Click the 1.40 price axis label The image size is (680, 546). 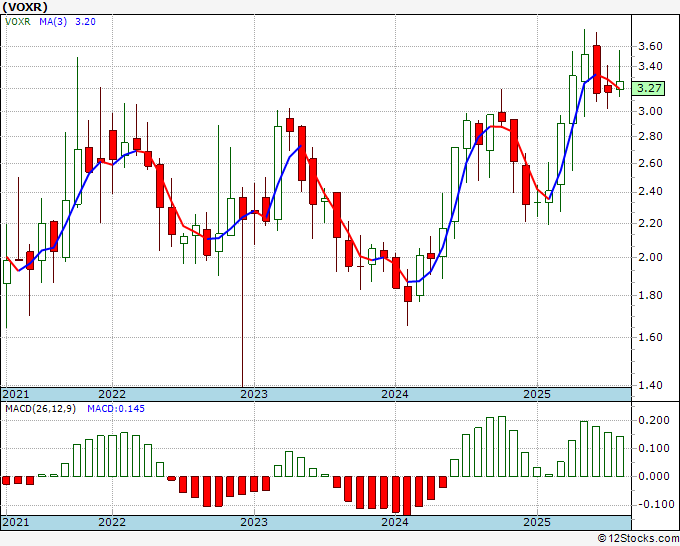[650, 385]
